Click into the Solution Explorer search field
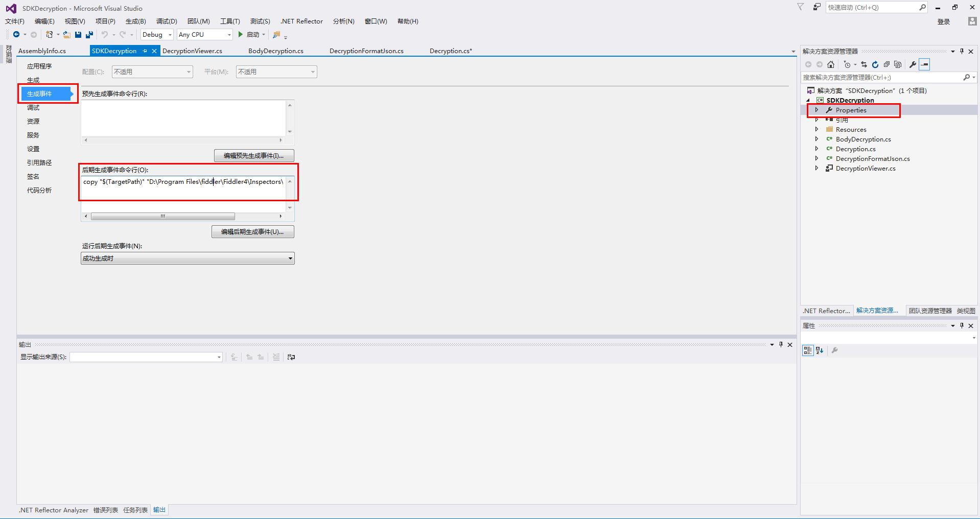This screenshot has width=980, height=519. pos(881,78)
